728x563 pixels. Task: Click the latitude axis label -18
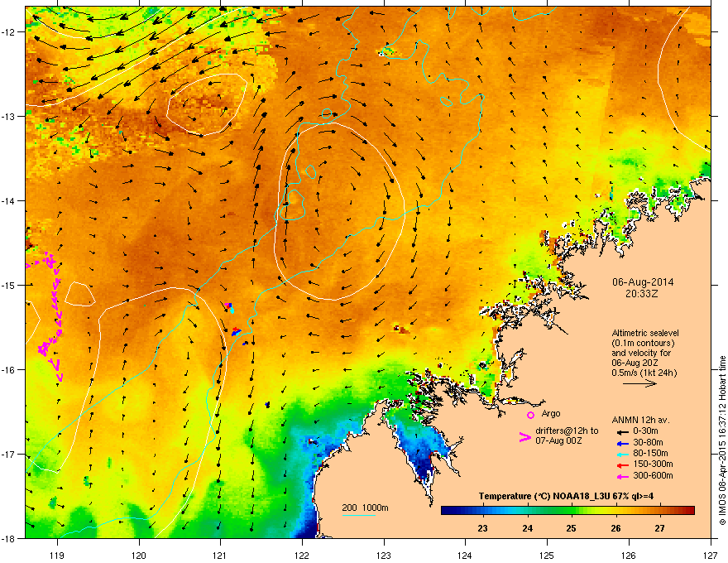(x=9, y=538)
